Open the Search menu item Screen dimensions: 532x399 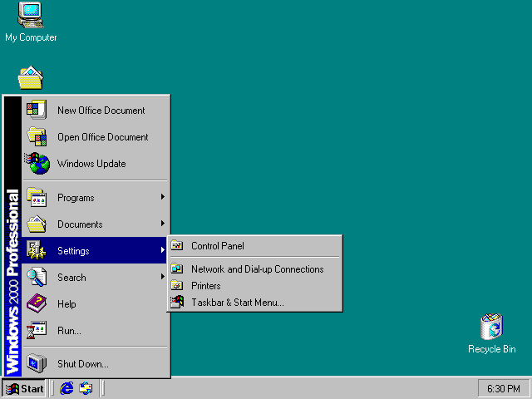95,277
